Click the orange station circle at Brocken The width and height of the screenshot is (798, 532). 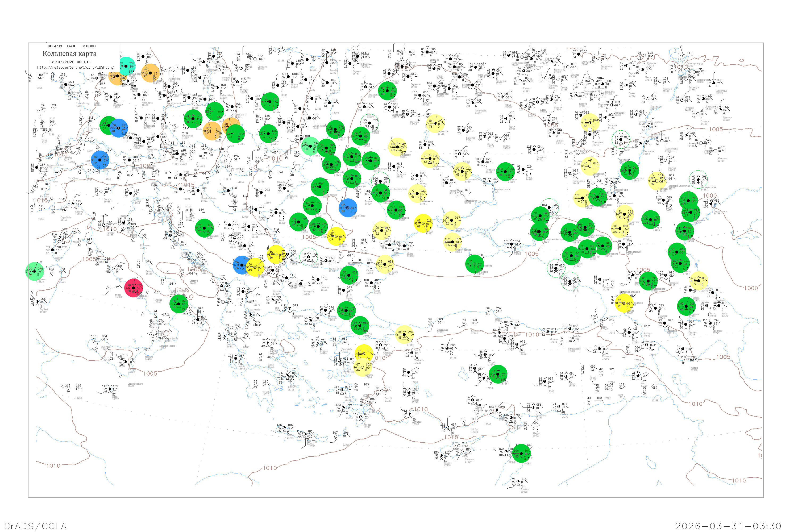[x=150, y=73]
